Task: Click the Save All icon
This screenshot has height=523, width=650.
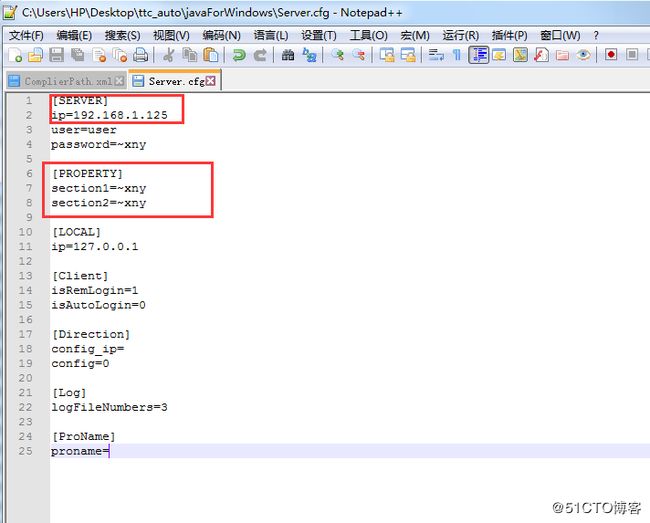Action: coord(78,55)
